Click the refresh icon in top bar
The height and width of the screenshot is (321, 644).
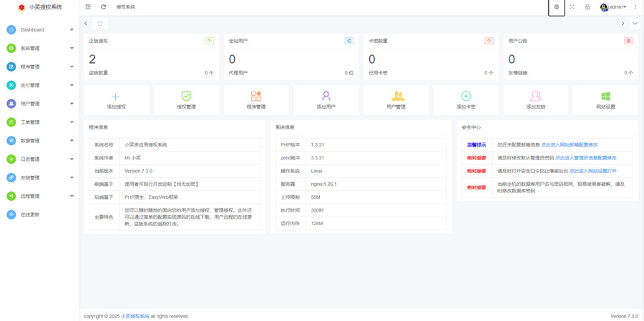pos(103,7)
